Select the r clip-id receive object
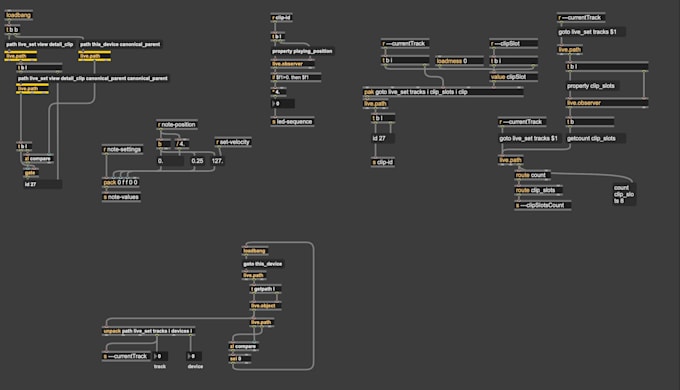The width and height of the screenshot is (680, 390). 281,17
